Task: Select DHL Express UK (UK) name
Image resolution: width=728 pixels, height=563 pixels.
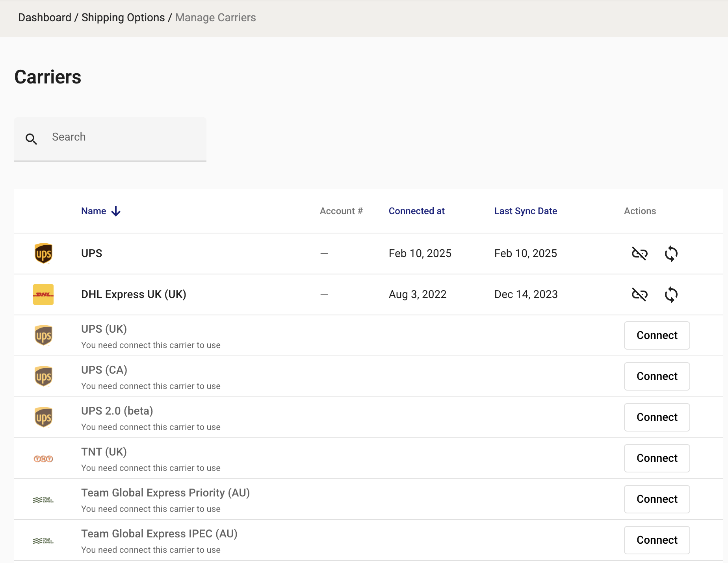Action: 134,294
